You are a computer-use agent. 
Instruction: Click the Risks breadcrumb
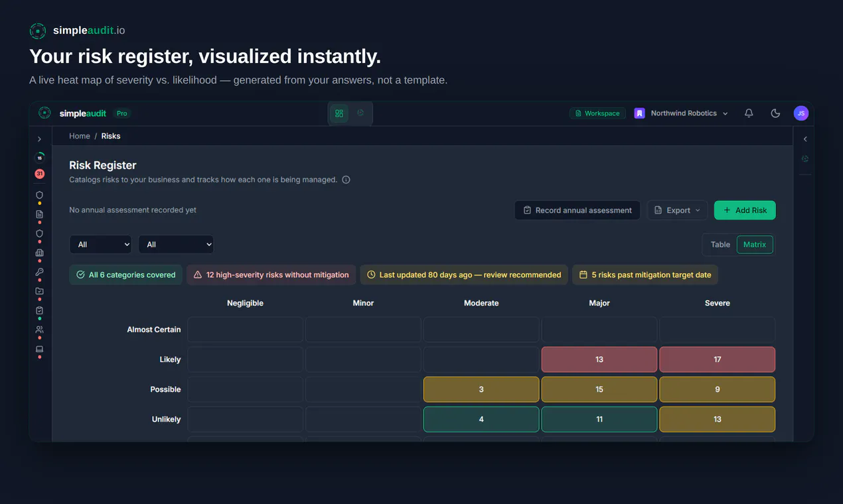pyautogui.click(x=111, y=136)
